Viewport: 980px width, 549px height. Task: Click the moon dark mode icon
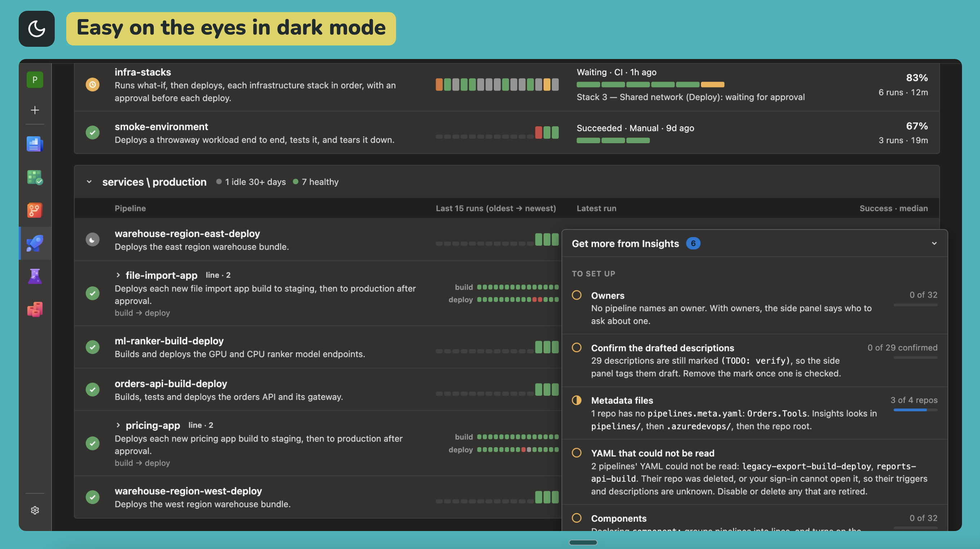(36, 29)
